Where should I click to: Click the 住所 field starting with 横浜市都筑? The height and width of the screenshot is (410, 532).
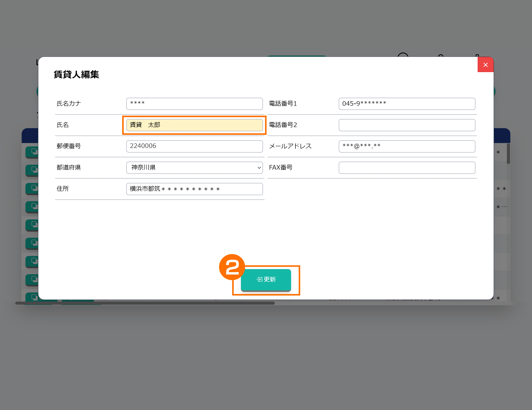click(194, 189)
